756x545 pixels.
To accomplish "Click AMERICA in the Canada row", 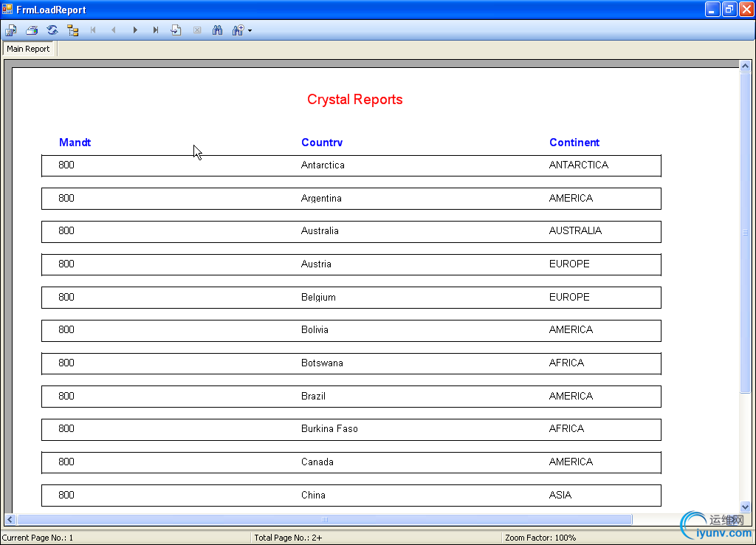I will pos(571,462).
